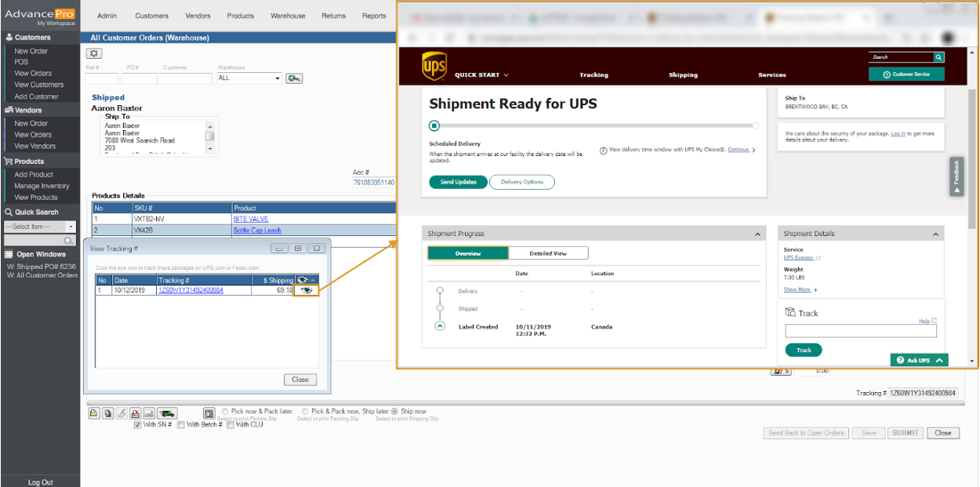The height and width of the screenshot is (487, 980).
Task: Switch to the Detailed View tab
Action: pyautogui.click(x=548, y=253)
